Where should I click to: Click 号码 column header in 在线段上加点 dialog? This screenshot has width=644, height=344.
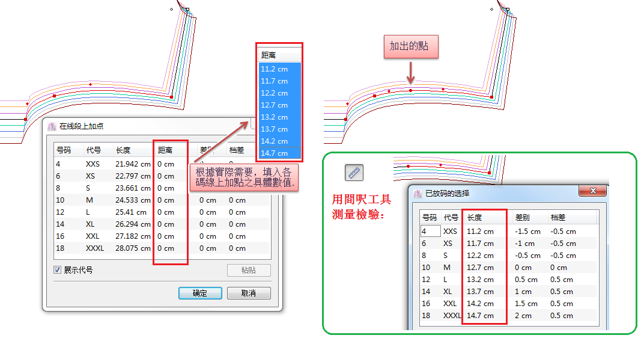coord(64,150)
